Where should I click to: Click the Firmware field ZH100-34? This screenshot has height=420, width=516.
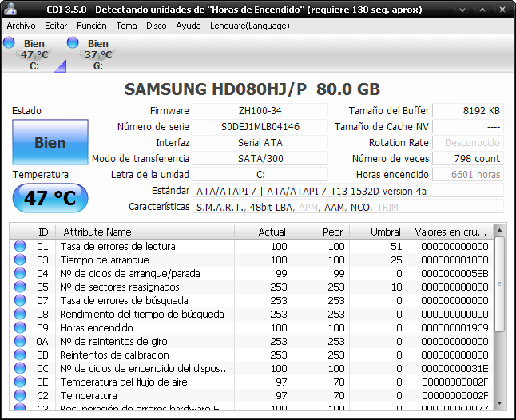coord(260,110)
